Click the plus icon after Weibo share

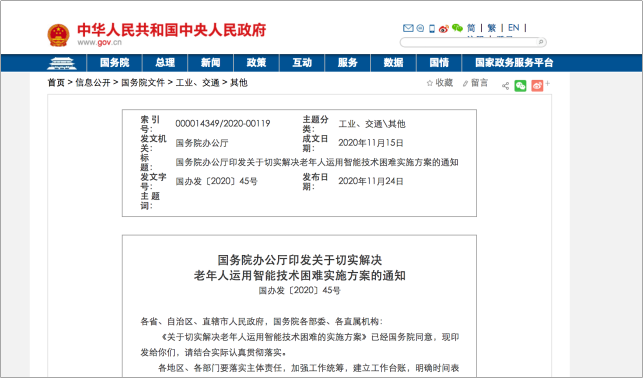(547, 83)
